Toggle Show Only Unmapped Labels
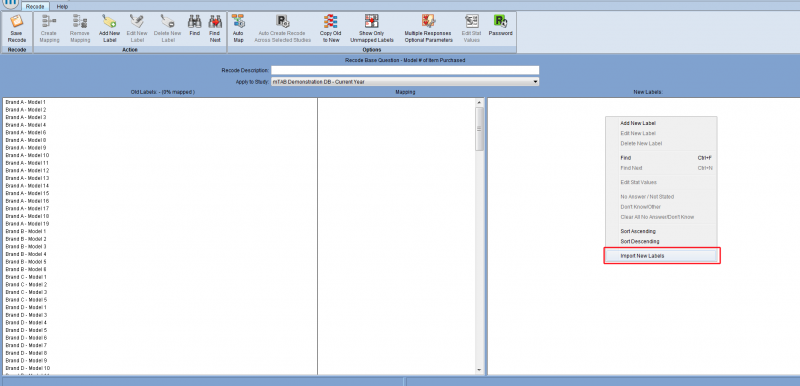This screenshot has width=800, height=386. [372, 29]
